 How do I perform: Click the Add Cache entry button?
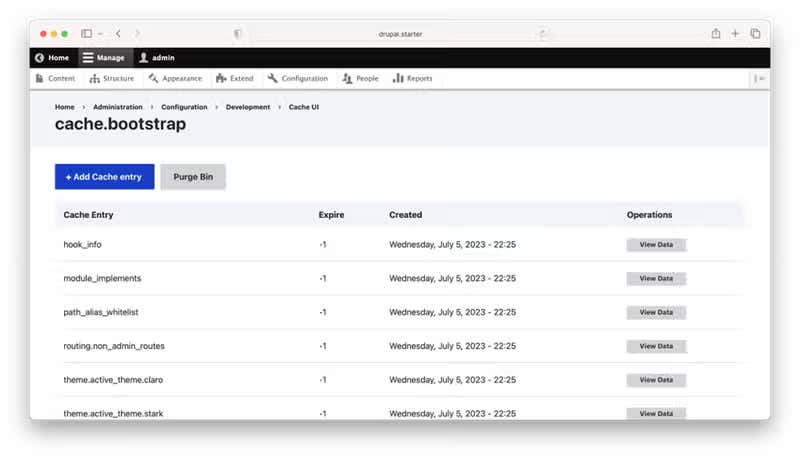point(104,177)
